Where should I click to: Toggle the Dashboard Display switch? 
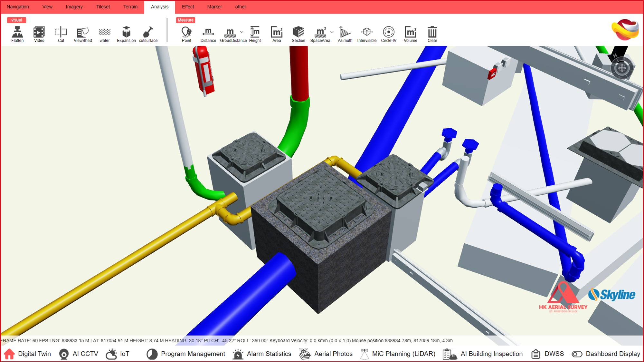[577, 354]
